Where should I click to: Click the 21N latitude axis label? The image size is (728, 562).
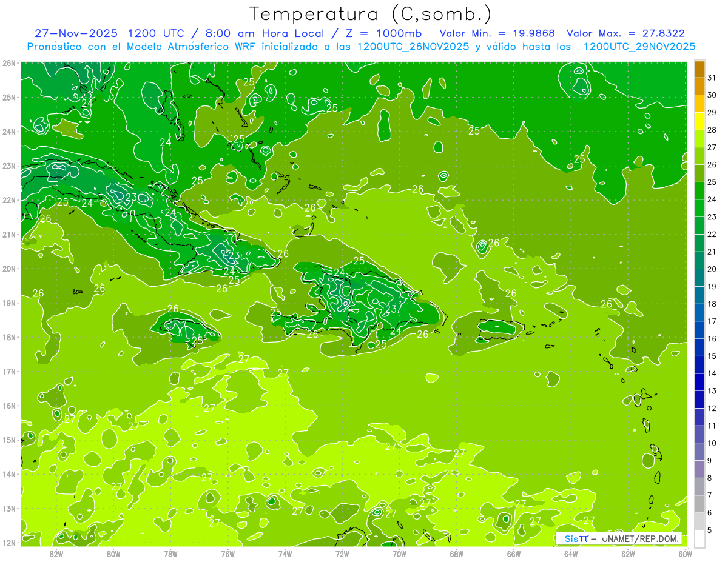pyautogui.click(x=9, y=234)
